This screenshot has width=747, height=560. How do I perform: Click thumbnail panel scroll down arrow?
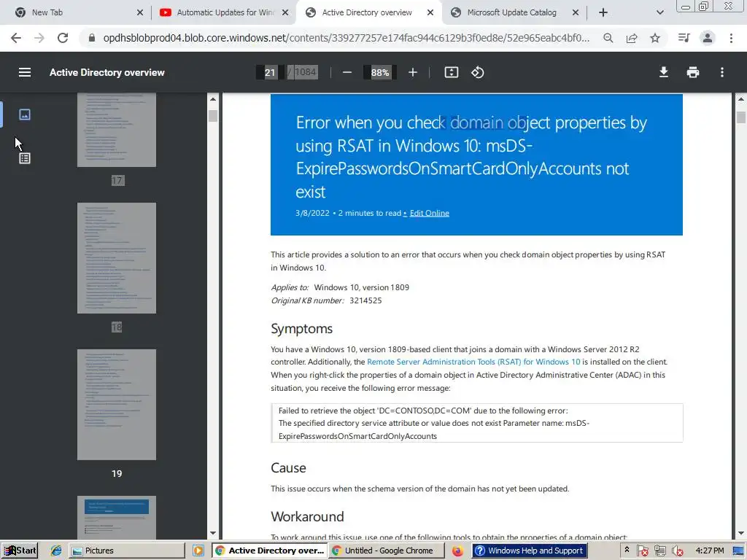(213, 533)
